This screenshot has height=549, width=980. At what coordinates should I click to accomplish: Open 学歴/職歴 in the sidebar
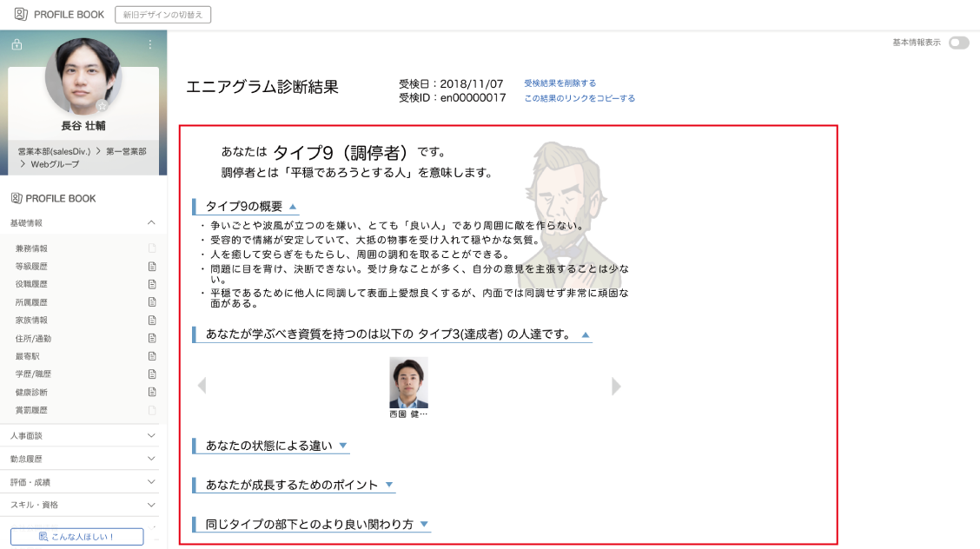pyautogui.click(x=33, y=374)
